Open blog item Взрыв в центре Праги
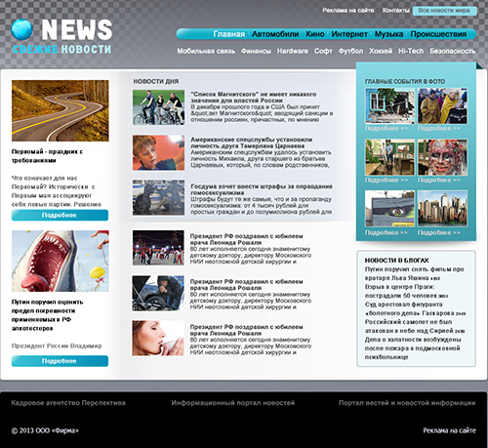Screen dimensions: 488x448 click(406, 291)
